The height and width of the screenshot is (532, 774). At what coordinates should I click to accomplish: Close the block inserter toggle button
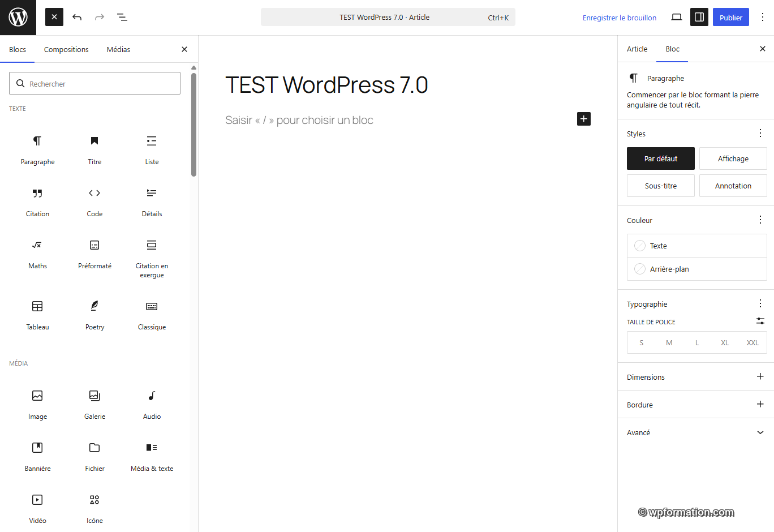[x=54, y=17]
